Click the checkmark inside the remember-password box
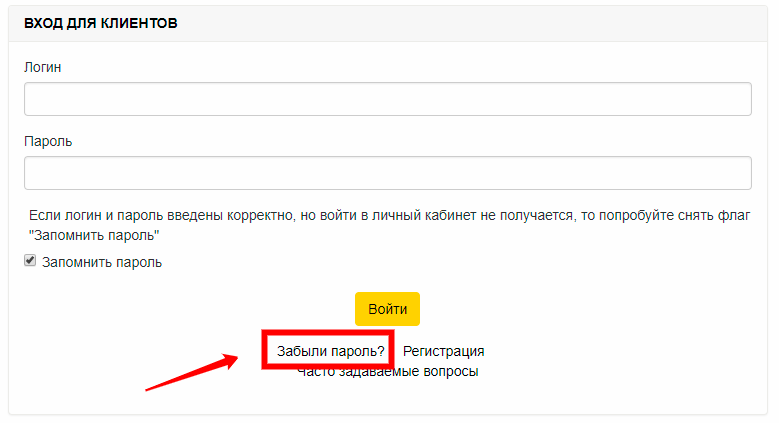Screen dimensions: 779x423 tap(30, 260)
